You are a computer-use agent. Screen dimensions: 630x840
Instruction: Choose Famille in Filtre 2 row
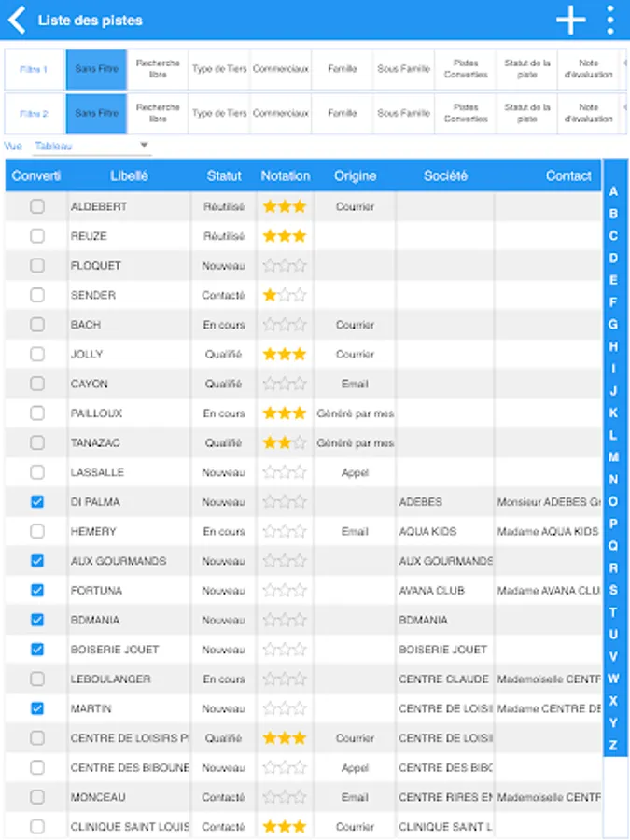point(343,114)
